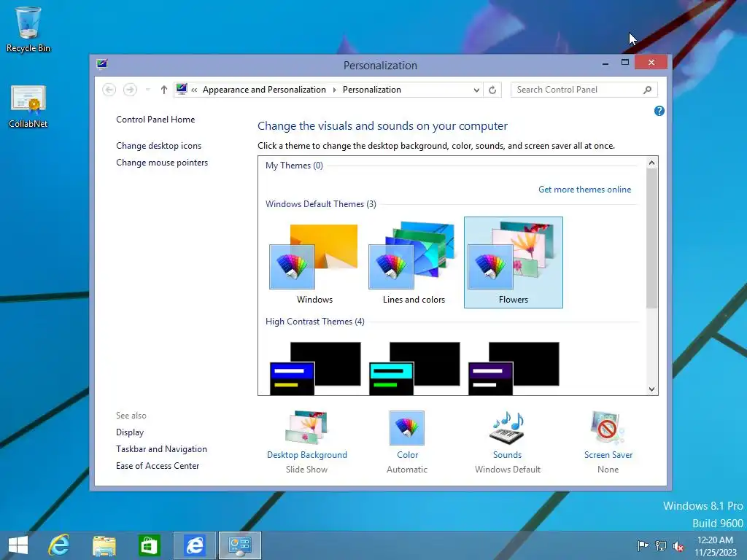
Task: Choose the cyan-titled high contrast theme
Action: point(414,368)
